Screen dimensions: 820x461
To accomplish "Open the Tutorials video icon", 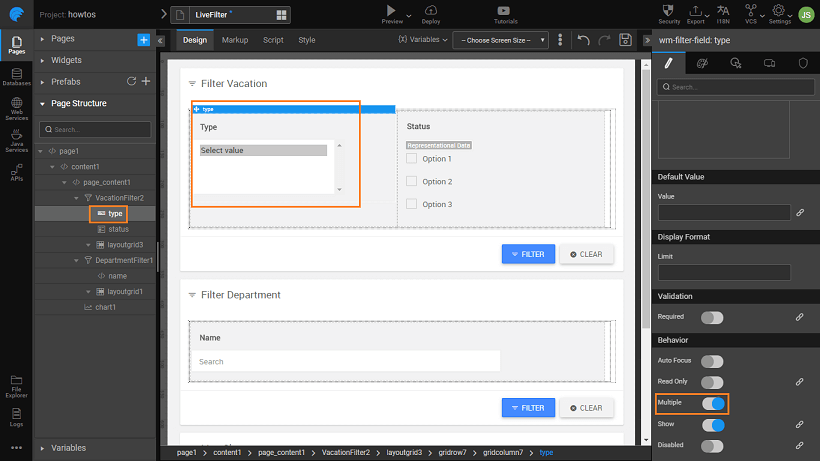I will [x=505, y=10].
